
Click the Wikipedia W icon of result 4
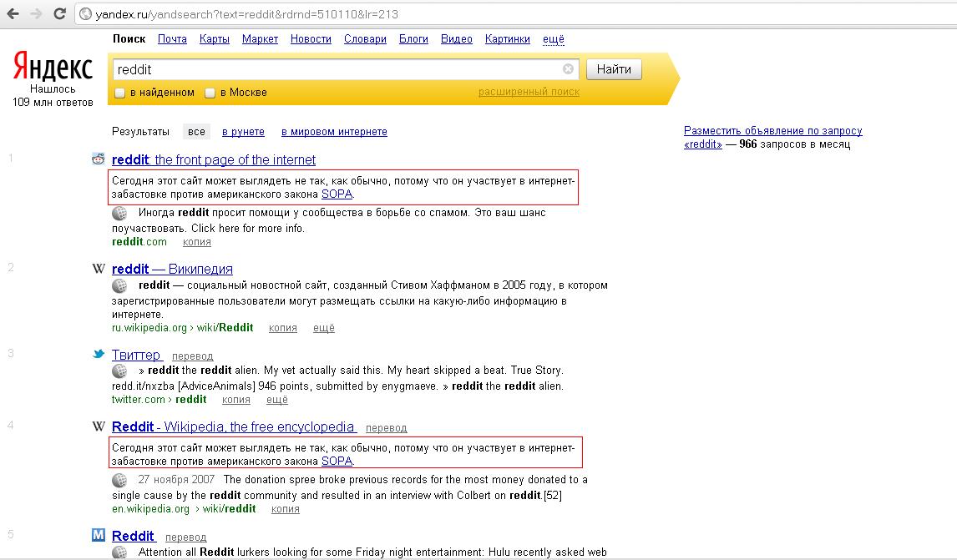pos(99,426)
